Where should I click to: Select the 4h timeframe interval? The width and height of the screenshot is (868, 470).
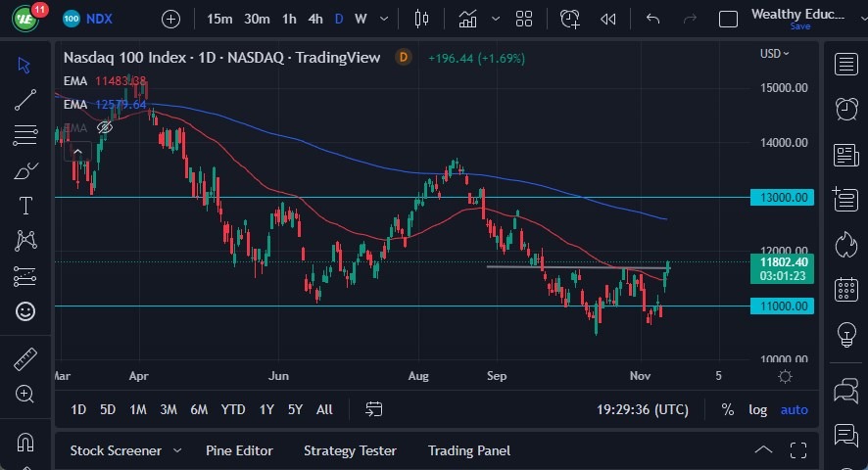coord(314,19)
